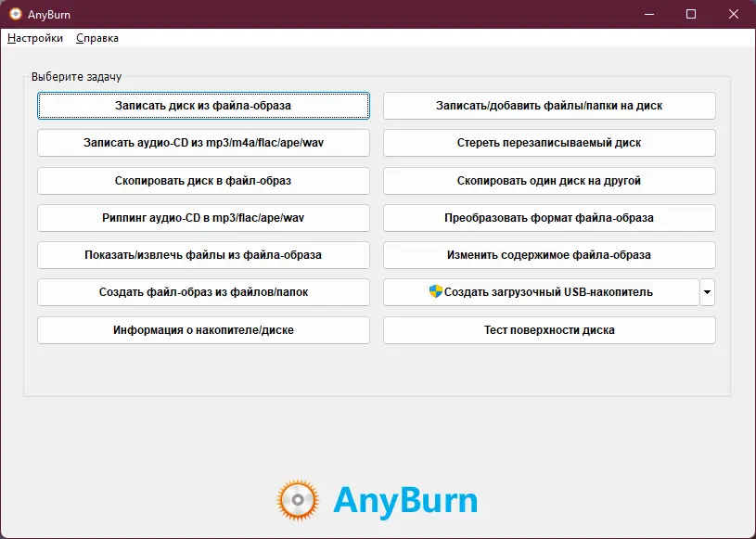The height and width of the screenshot is (539, 756).
Task: Click Показать/извлечь файлы из файла-образа
Action: (x=203, y=255)
